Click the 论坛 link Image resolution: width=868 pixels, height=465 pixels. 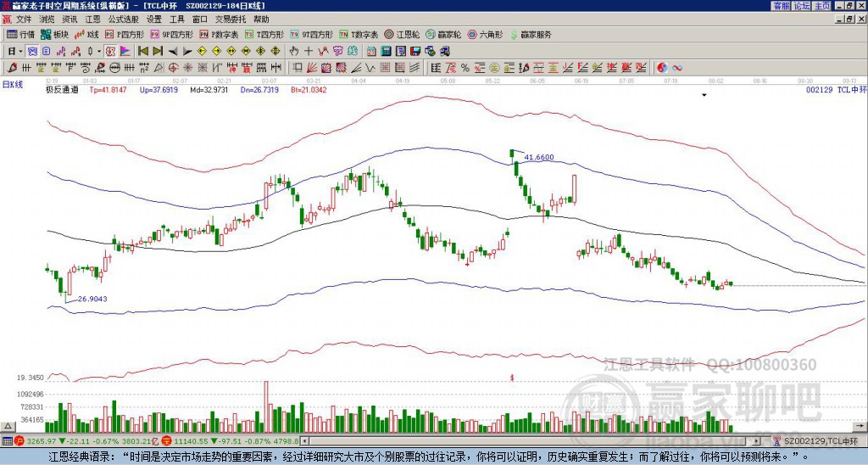pos(801,5)
